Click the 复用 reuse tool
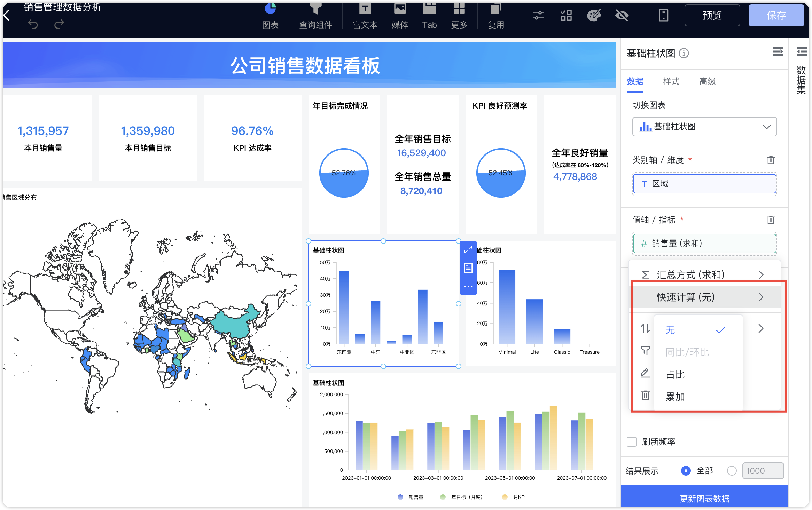 496,16
